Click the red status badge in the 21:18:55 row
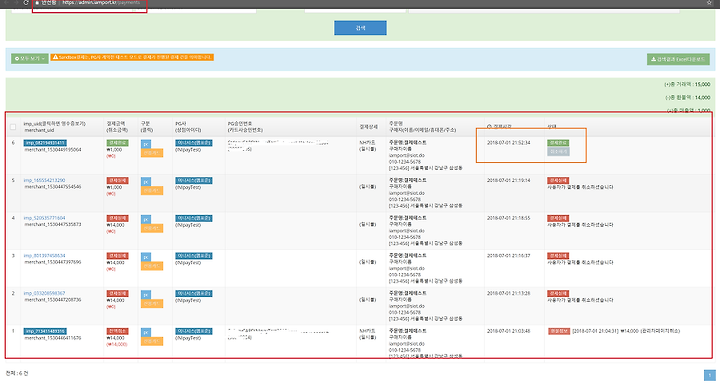Image resolution: width=720 pixels, height=392 pixels. tap(558, 218)
